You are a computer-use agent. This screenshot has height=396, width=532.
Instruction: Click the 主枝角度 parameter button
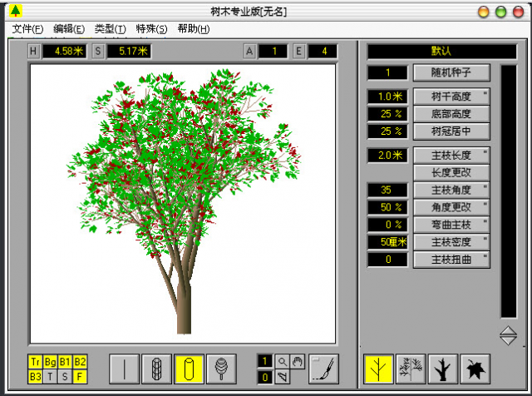click(x=451, y=190)
